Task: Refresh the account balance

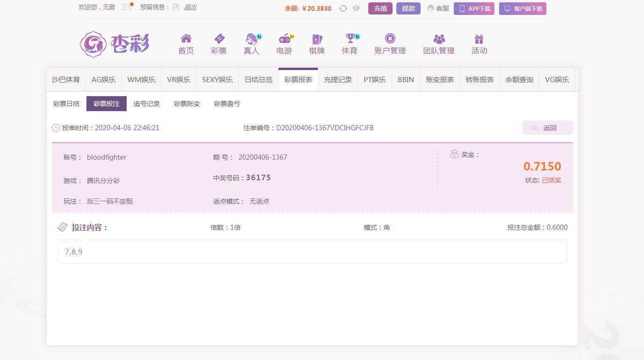Action: click(x=343, y=8)
